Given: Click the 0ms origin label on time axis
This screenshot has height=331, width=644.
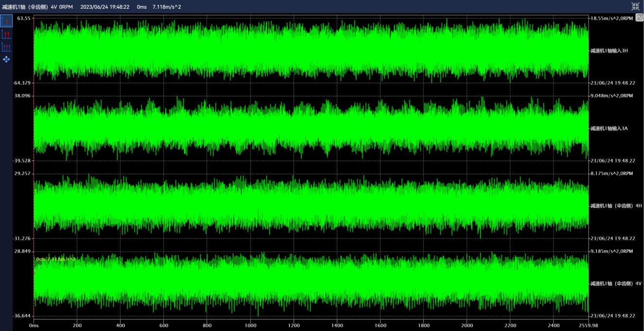Looking at the screenshot, I should click(34, 325).
